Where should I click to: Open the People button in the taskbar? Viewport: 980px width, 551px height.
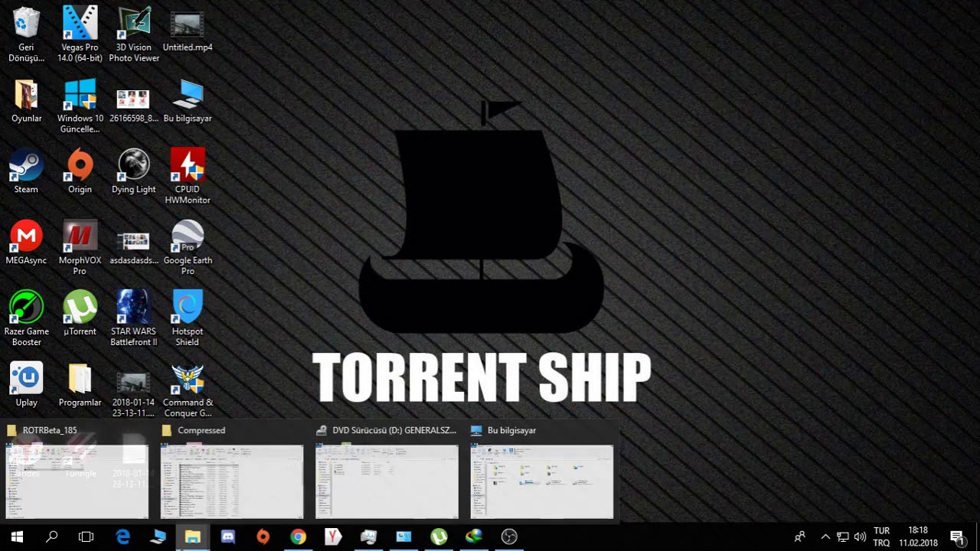pos(800,537)
